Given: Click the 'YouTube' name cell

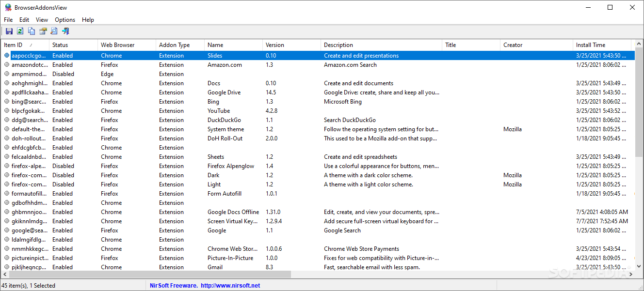Looking at the screenshot, I should pos(219,111).
